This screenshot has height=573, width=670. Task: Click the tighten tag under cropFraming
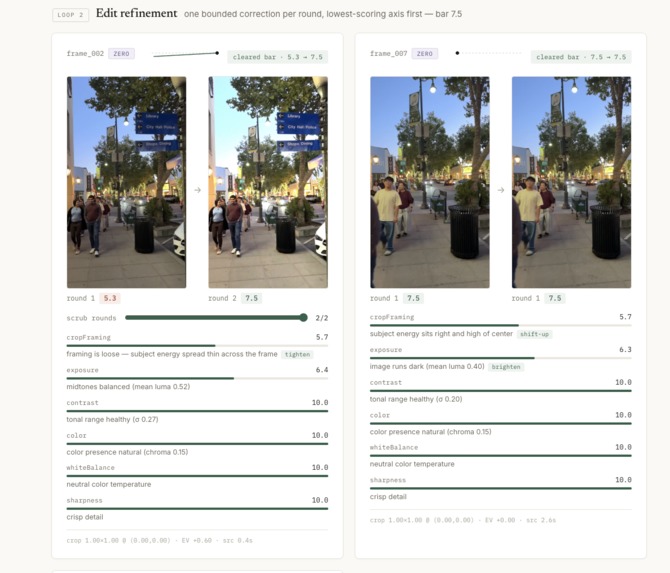(297, 355)
